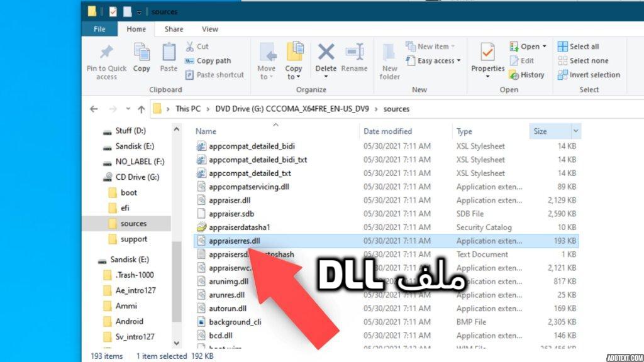
Task: Sort by the Name column header
Action: (x=206, y=131)
